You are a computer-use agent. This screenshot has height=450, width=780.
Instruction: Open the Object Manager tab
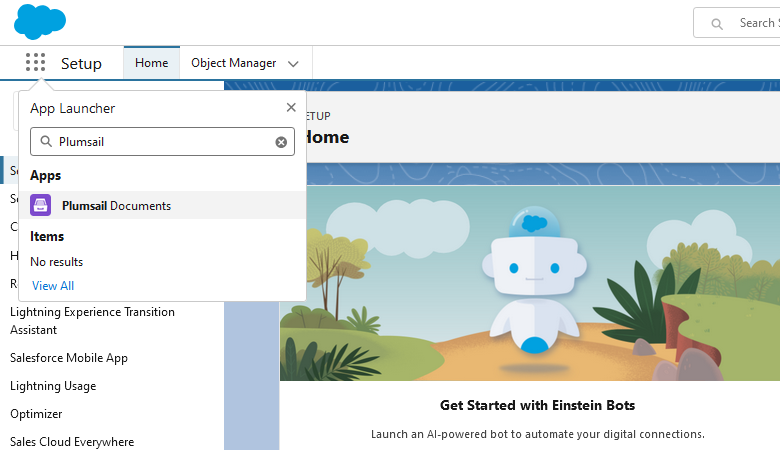(x=233, y=63)
